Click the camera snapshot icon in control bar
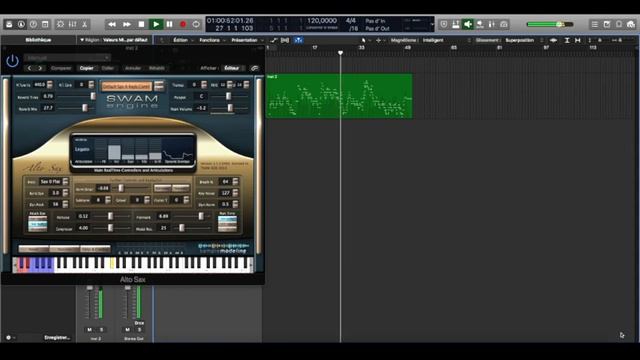Image resolution: width=640 pixels, height=360 pixels. (x=504, y=24)
